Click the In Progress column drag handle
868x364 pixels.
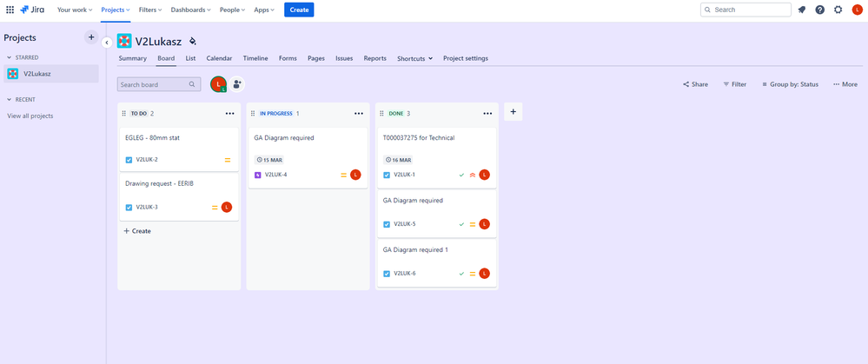pyautogui.click(x=253, y=114)
